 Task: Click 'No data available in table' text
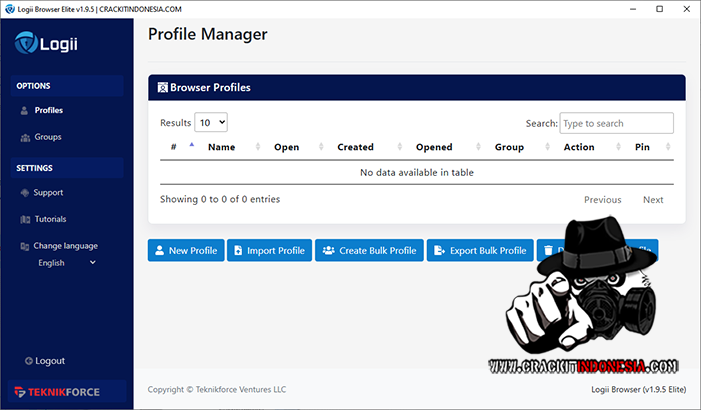click(417, 173)
